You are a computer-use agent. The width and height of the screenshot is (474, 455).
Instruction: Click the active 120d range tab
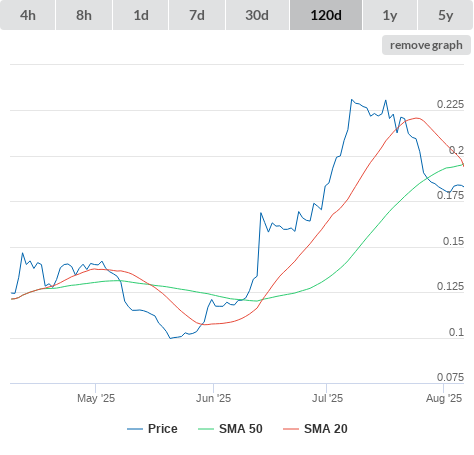click(326, 15)
